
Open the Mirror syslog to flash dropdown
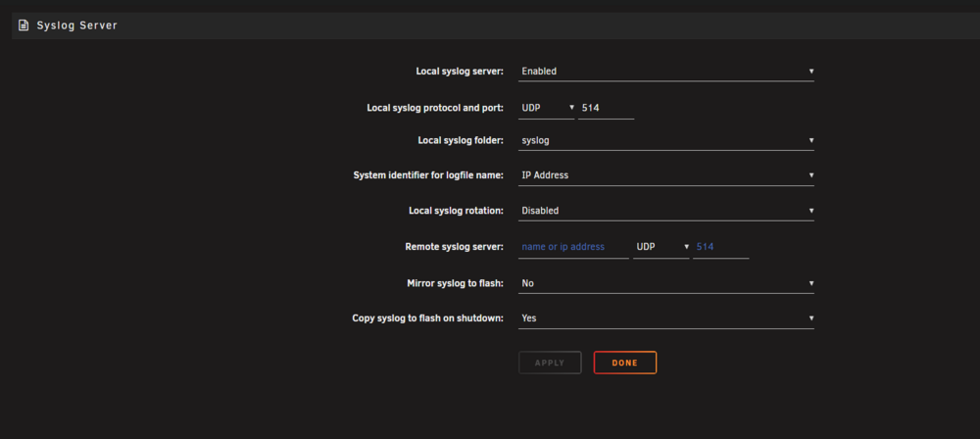[666, 283]
